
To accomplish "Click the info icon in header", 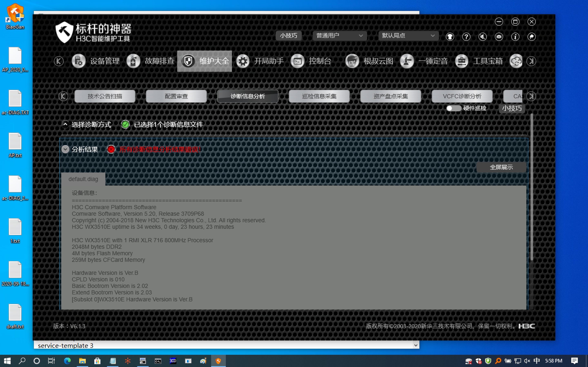I will (x=515, y=37).
